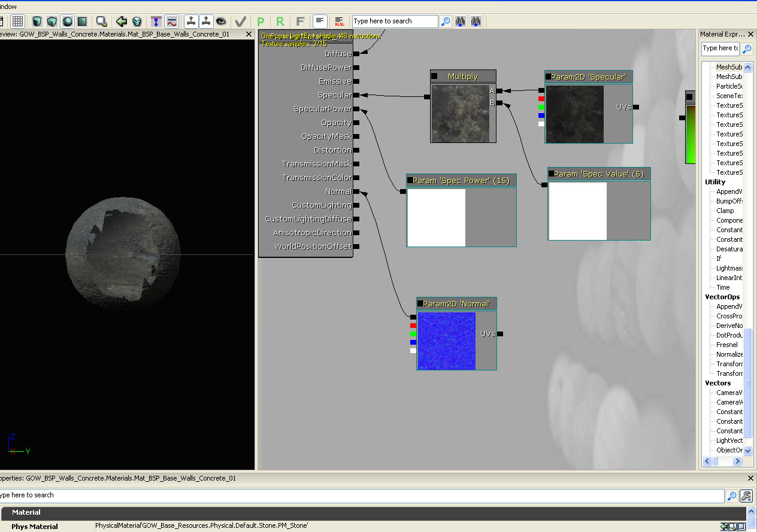Toggle preview square on Param2D 'Normal' node
Viewport: 757px width, 532px height.
click(420, 303)
